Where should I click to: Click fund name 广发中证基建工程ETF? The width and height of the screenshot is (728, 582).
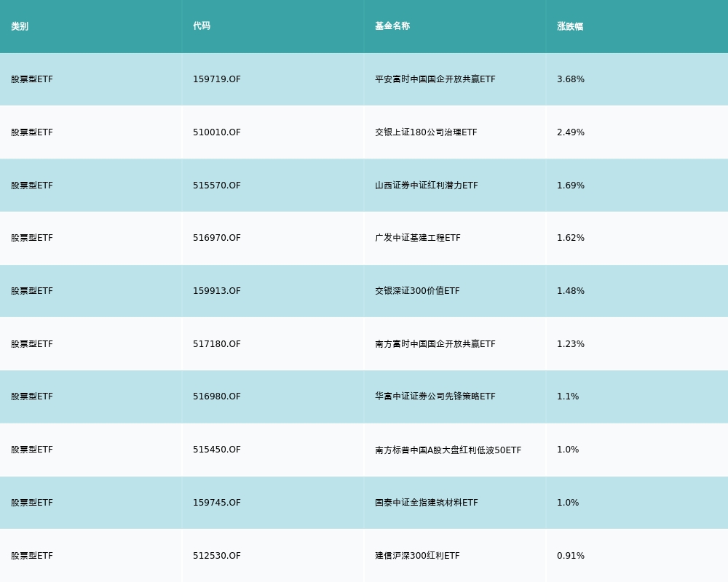click(418, 238)
